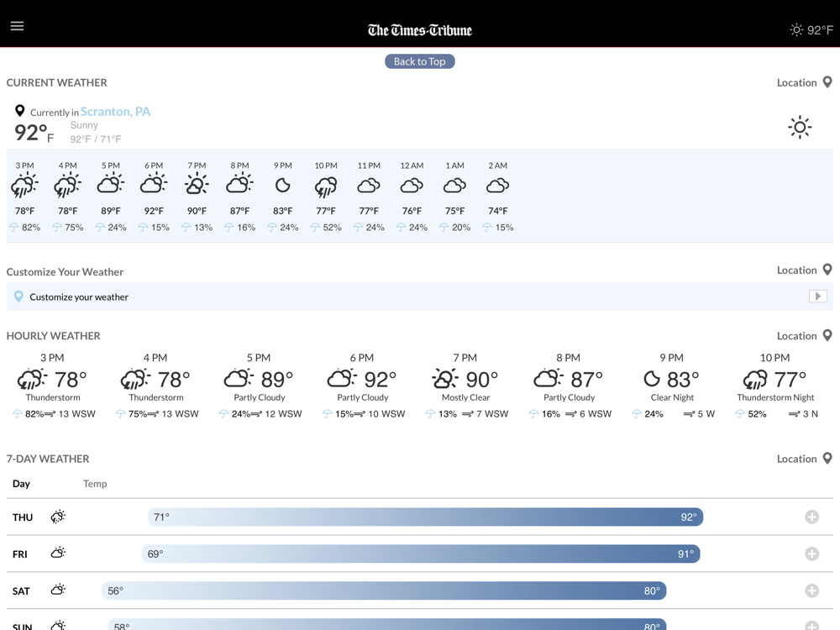
Task: Click the 92°F temperature in header
Action: tap(820, 30)
